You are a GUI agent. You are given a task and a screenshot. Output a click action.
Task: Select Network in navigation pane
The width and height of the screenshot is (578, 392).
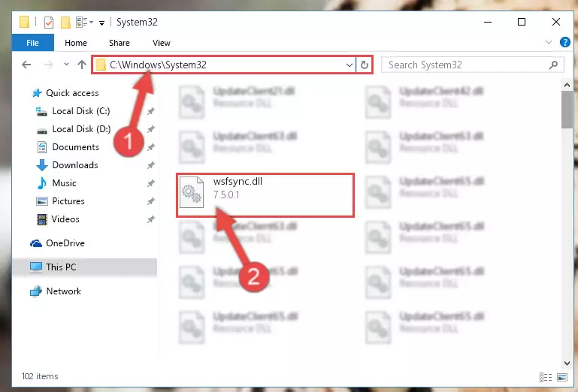pyautogui.click(x=63, y=291)
